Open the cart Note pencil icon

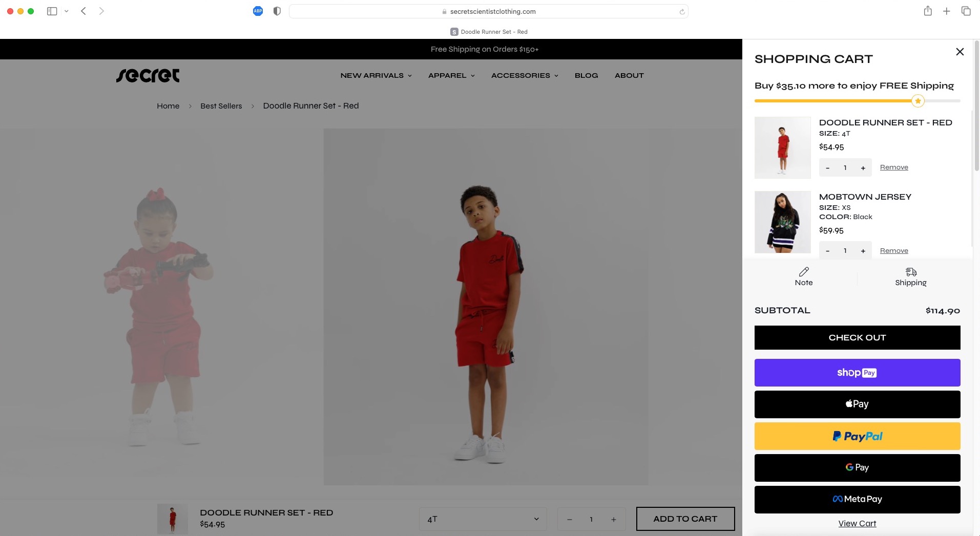pyautogui.click(x=803, y=272)
